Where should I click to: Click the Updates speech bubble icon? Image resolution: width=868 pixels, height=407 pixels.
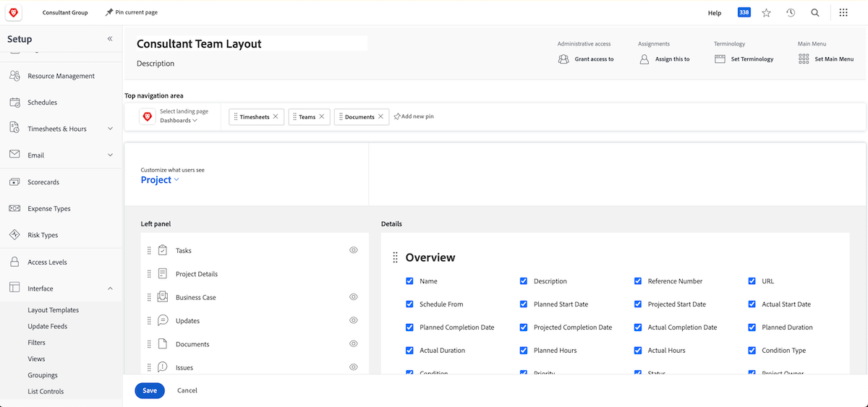(163, 320)
